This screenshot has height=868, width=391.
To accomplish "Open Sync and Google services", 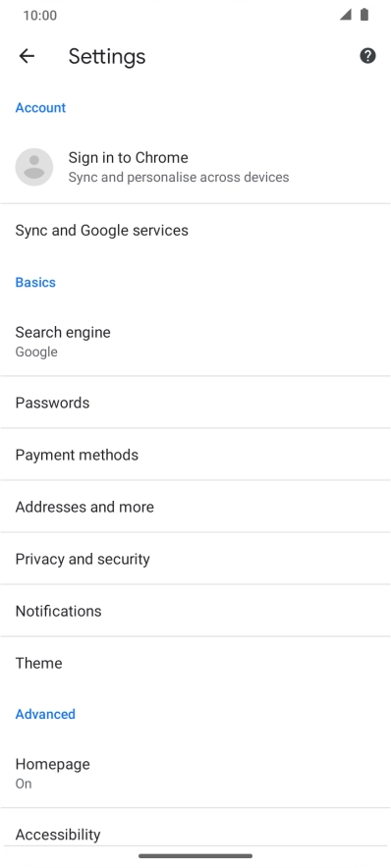I will point(195,231).
